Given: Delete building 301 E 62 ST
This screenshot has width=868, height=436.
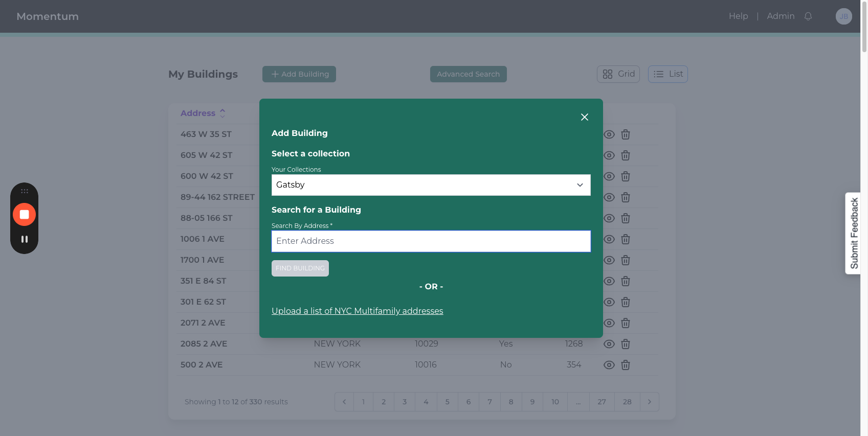Looking at the screenshot, I should click(626, 302).
